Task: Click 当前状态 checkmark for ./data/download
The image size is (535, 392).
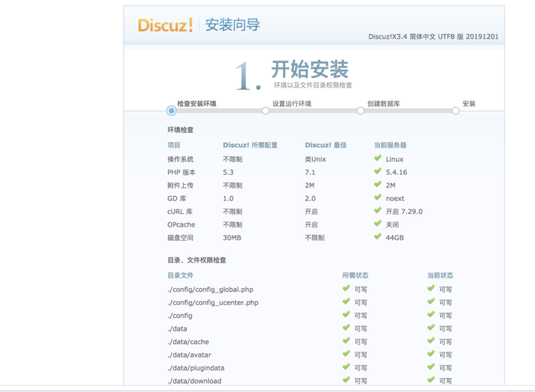Action: pos(431,380)
